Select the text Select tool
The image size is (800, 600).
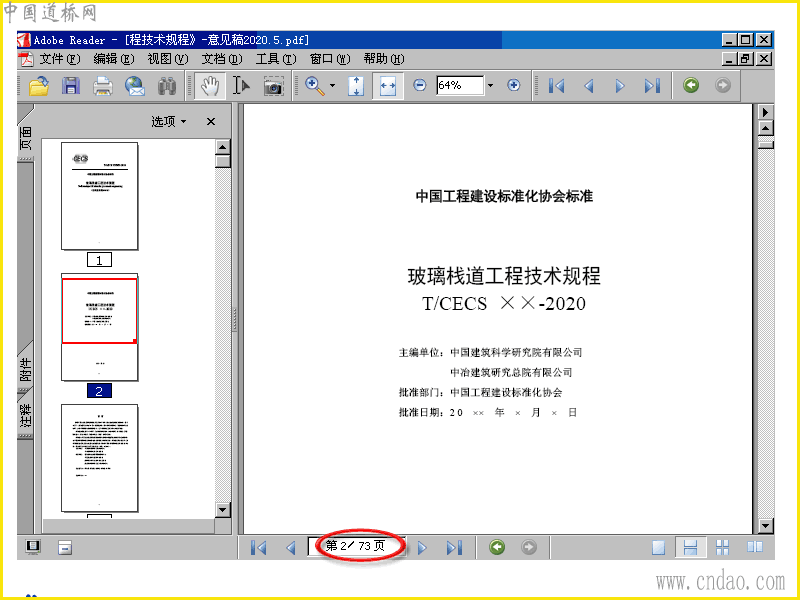(241, 86)
